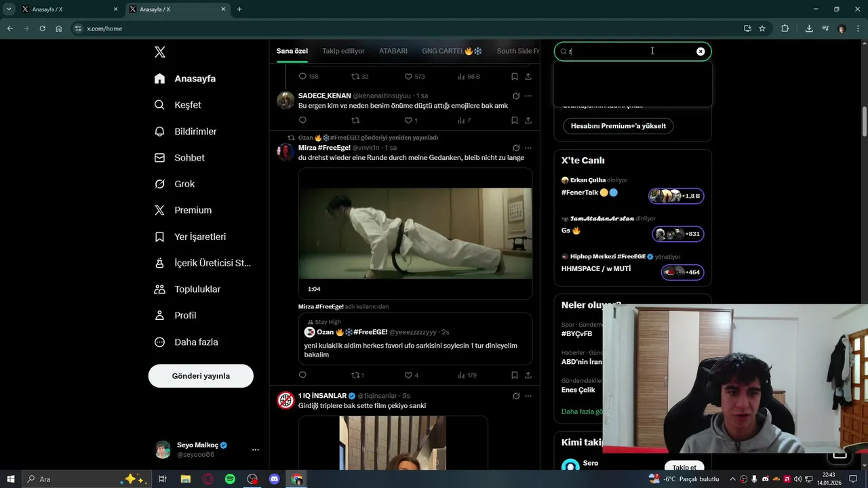Share SADECE_KENAN's post
This screenshot has height=488, width=868.
click(528, 121)
